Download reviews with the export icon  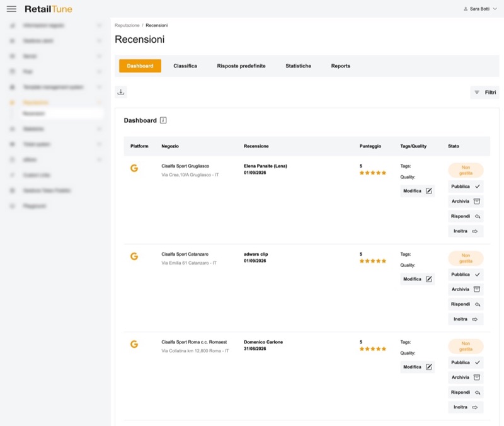pos(121,92)
